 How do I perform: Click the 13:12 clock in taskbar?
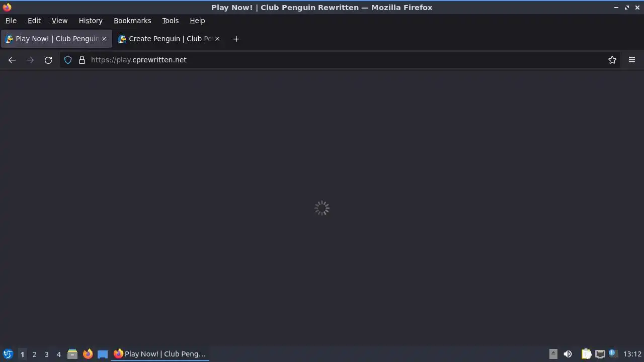pyautogui.click(x=632, y=354)
